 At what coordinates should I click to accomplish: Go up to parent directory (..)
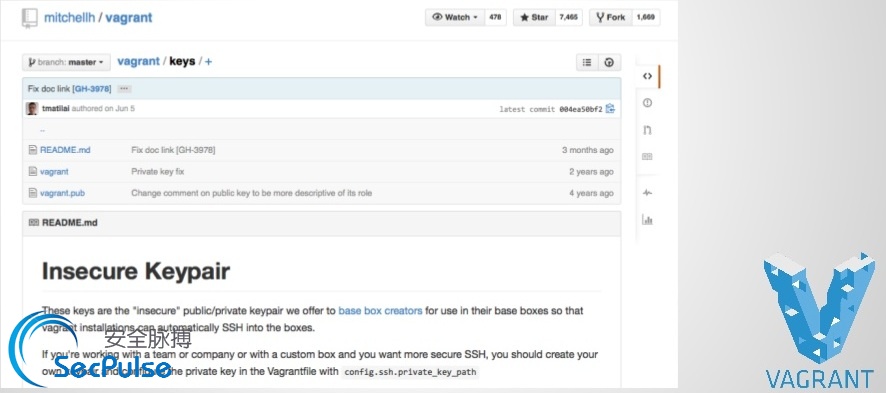point(42,130)
